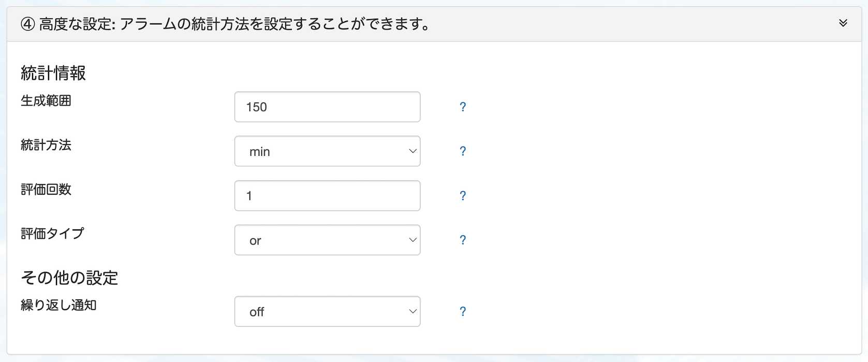
Task: Open the 統計方法 dropdown showing min
Action: 327,151
